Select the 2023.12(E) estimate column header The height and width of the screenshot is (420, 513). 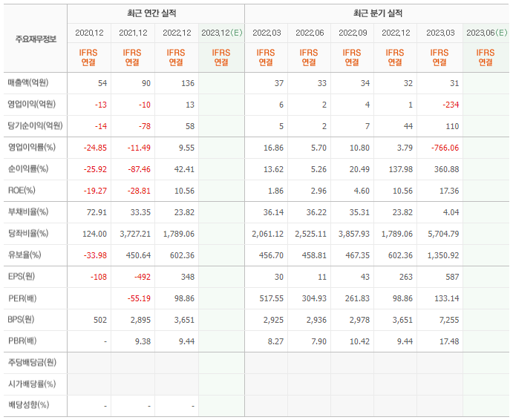222,33
